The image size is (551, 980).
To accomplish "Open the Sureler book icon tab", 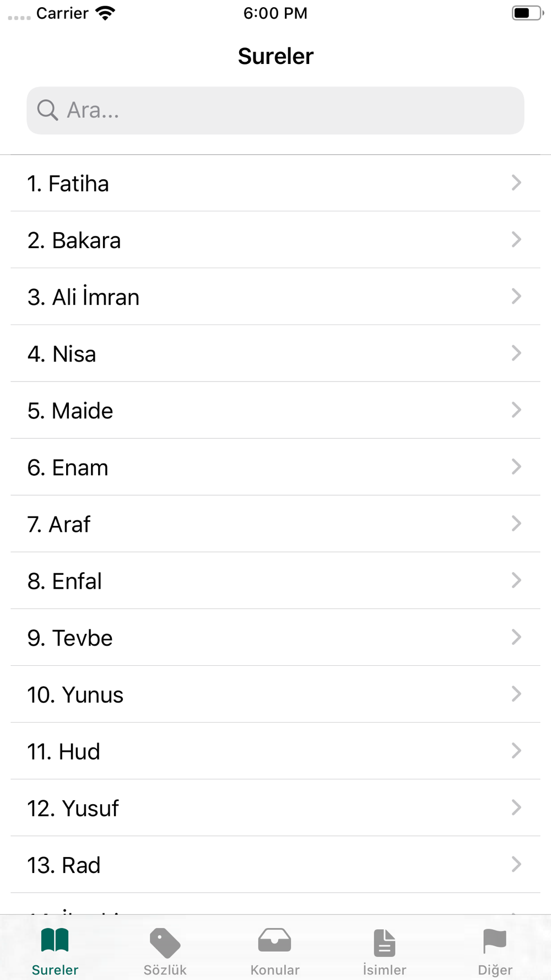I will click(x=55, y=941).
